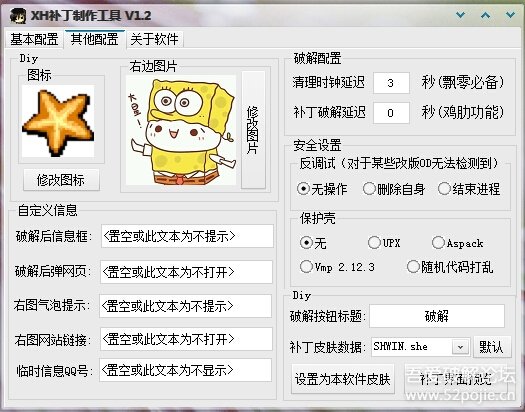Choose the Aspack shell radio button
This screenshot has width=525, height=412.
[x=457, y=243]
